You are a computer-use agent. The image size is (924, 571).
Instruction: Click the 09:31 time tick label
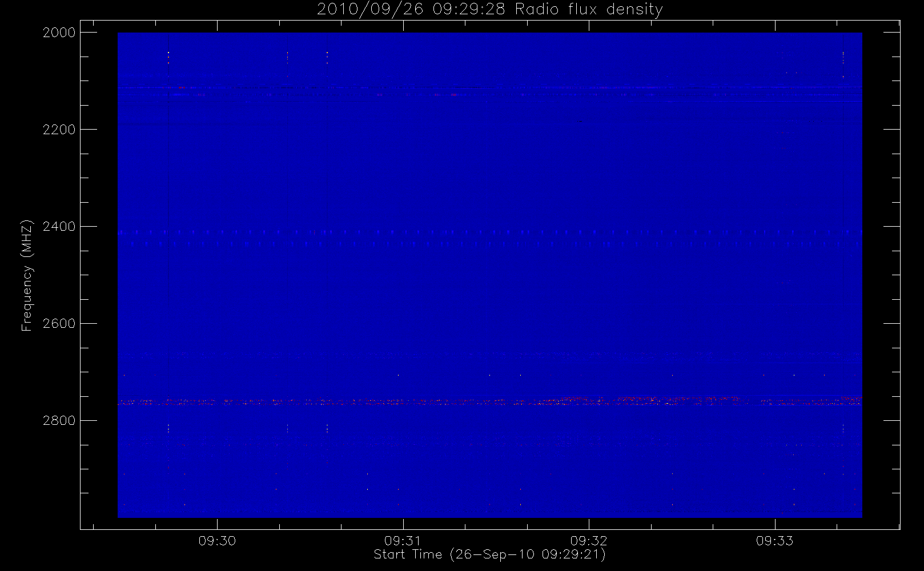click(x=403, y=541)
